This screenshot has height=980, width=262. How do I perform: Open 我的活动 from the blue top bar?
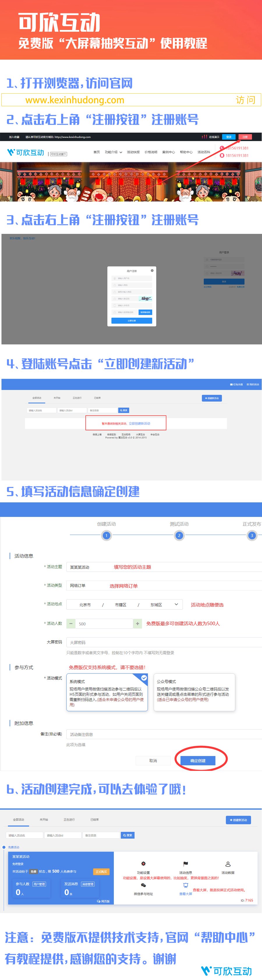[x=253, y=384]
